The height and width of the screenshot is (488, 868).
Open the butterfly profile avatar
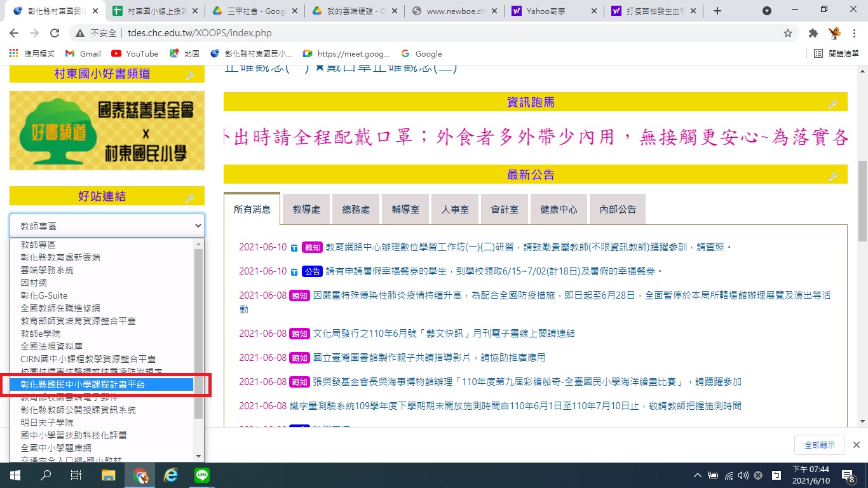tap(834, 33)
